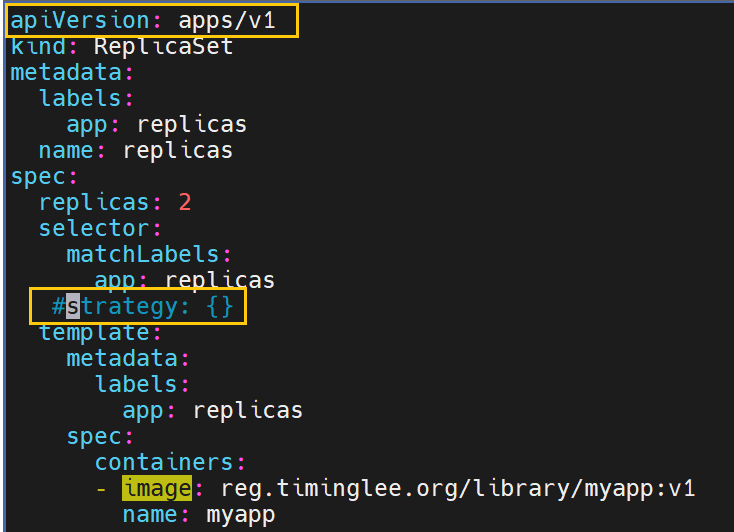
Task: Click the template key
Action: point(94,332)
